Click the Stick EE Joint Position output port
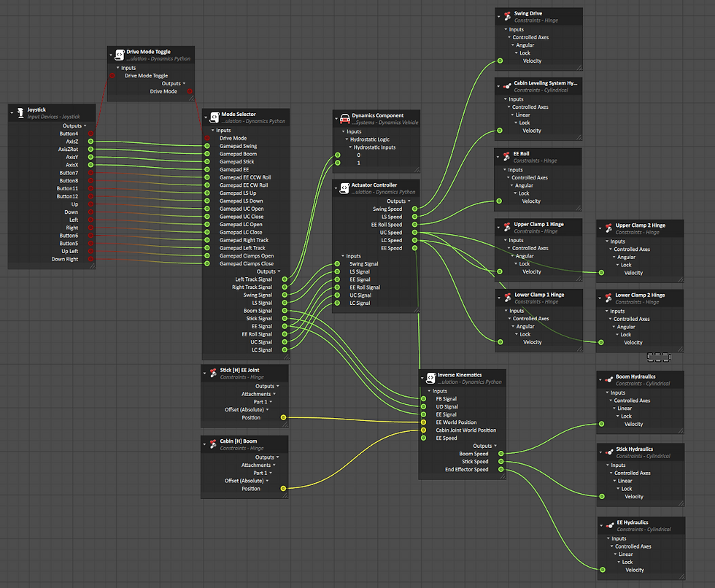This screenshot has width=715, height=588. pos(283,417)
